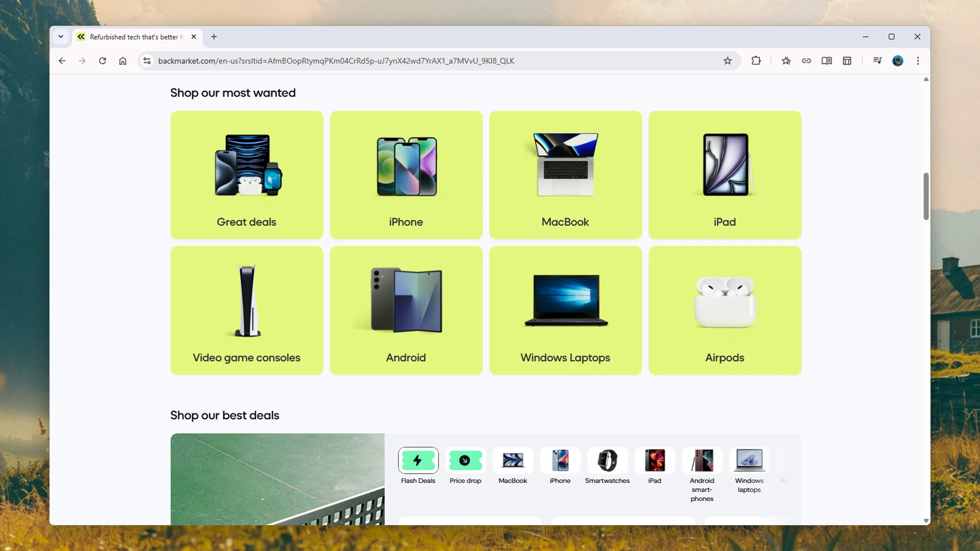Open the tab search dropdown arrow
The height and width of the screenshot is (551, 980).
[x=61, y=37]
